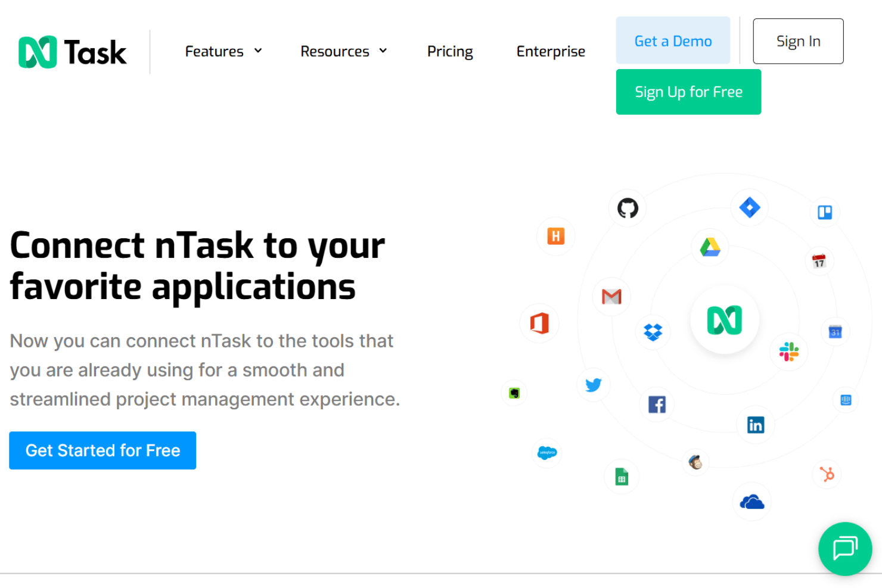
Task: Click the central nTask logo in the orbit graphic
Action: [x=725, y=320]
